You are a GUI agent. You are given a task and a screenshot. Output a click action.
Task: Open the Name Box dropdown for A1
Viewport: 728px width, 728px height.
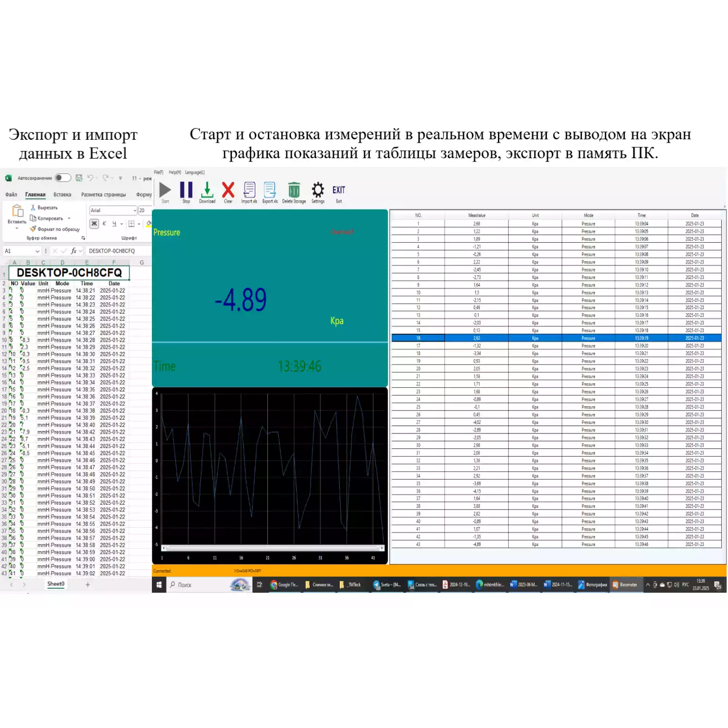tap(37, 251)
